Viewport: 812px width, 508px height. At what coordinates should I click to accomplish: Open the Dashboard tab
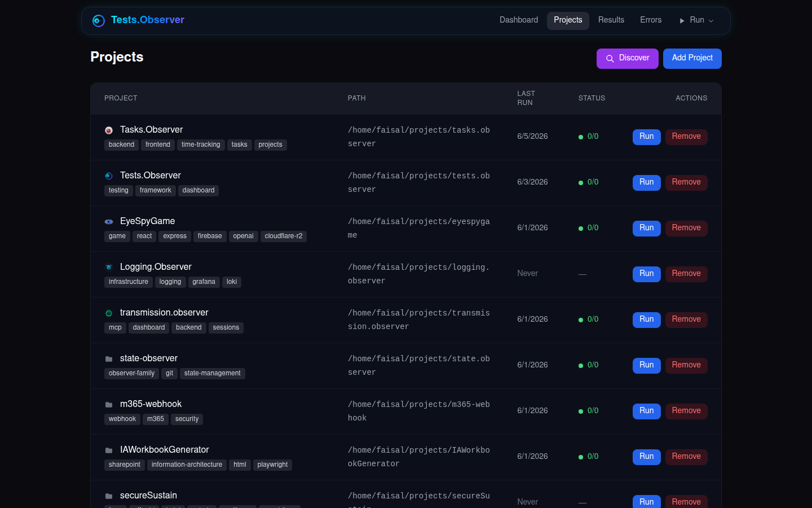tap(519, 20)
